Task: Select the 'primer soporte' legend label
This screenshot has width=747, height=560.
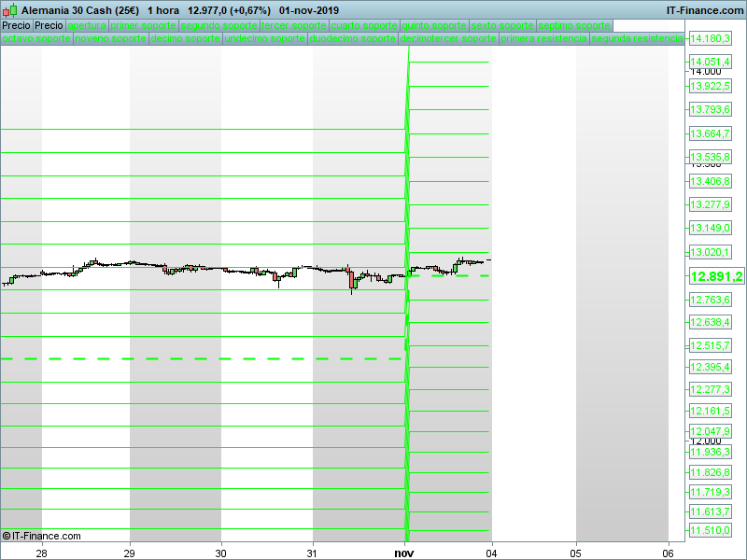Action: click(144, 25)
